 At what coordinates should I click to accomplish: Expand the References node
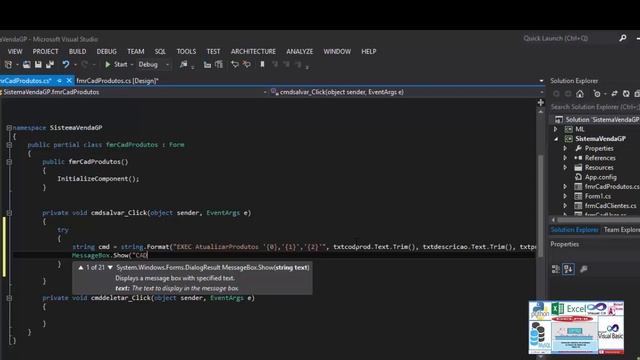click(x=565, y=158)
